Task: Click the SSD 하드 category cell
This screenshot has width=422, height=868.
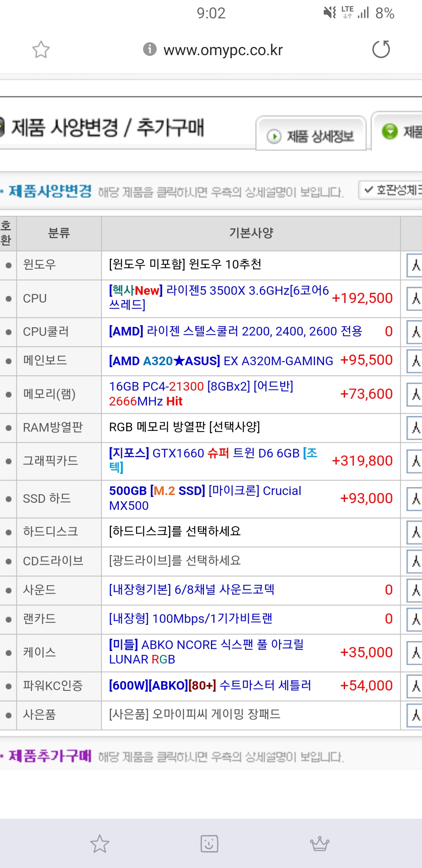Action: 59,499
